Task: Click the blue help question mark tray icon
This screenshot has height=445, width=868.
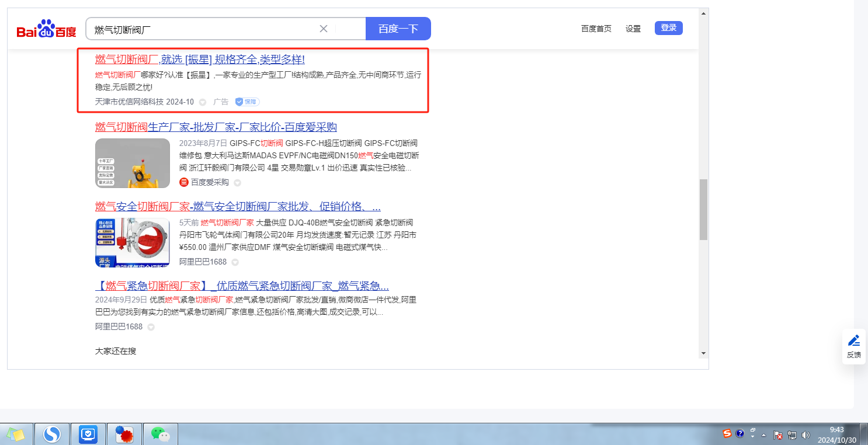Action: (740, 433)
